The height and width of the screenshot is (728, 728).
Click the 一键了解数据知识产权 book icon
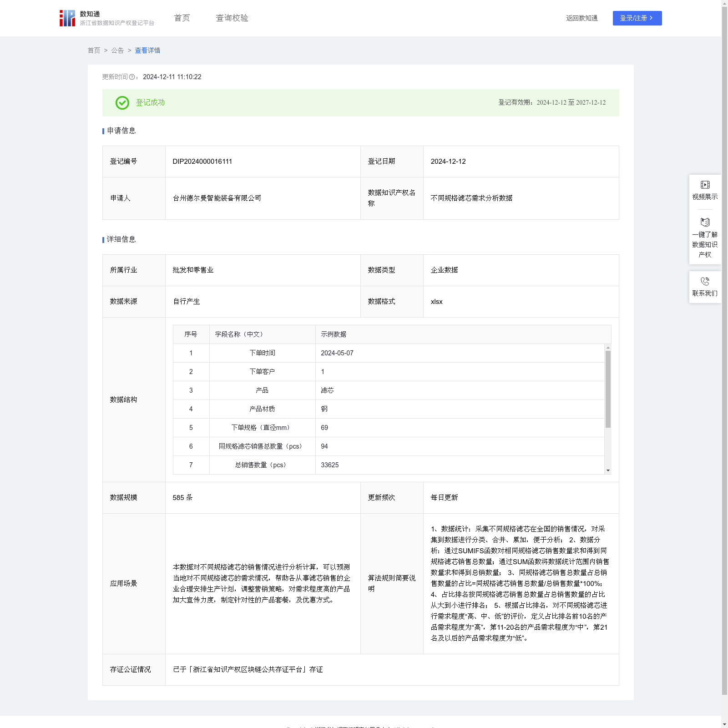tap(705, 222)
